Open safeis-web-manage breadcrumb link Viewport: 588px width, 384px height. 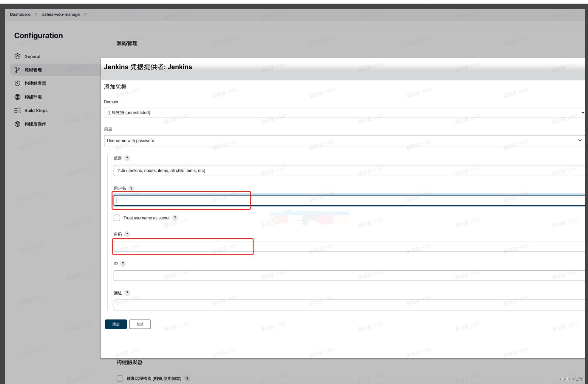click(x=61, y=14)
